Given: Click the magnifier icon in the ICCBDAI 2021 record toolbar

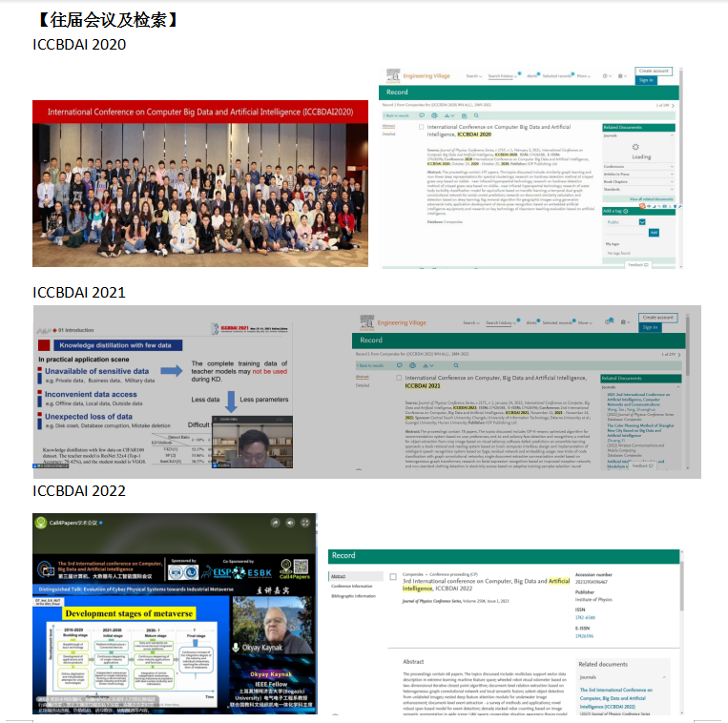Looking at the screenshot, I should [455, 365].
